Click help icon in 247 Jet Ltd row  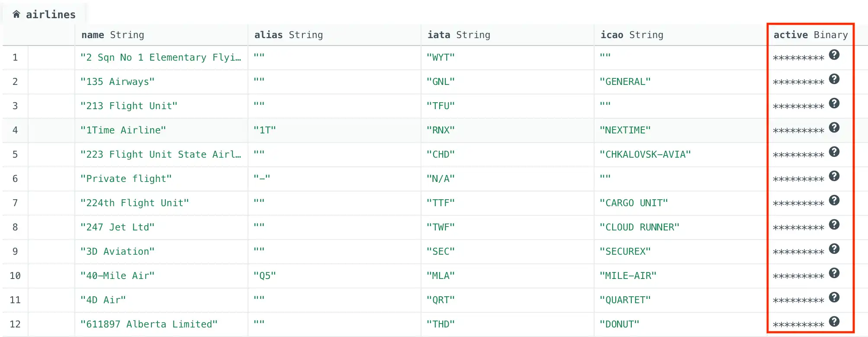click(834, 225)
